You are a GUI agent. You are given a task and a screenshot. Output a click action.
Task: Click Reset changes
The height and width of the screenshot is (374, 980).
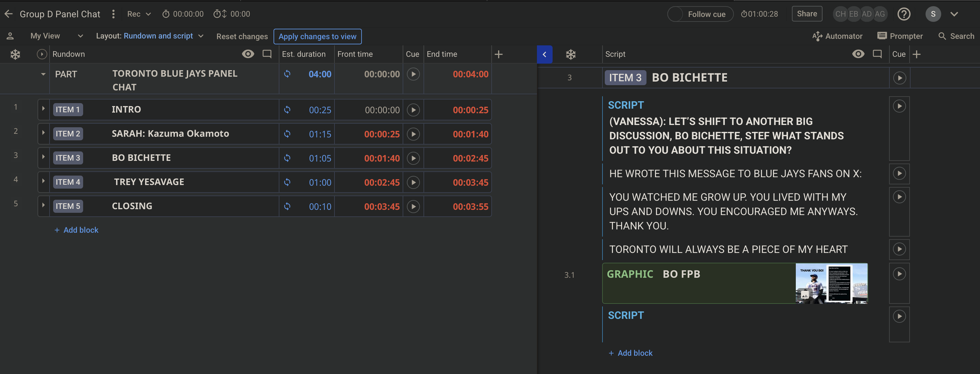pos(242,36)
